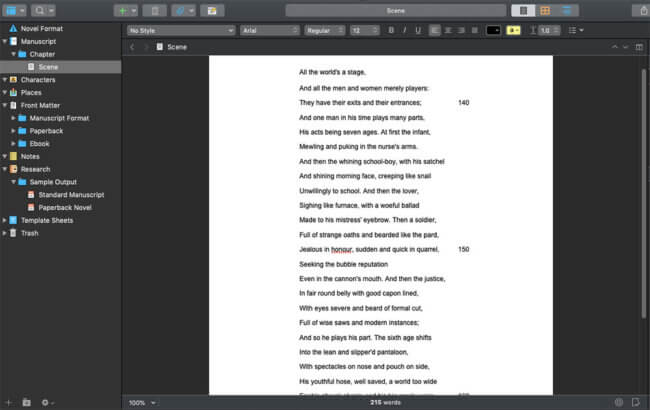Screen dimensions: 650x410
Task: Switch to corkboard view mode
Action: (545, 10)
